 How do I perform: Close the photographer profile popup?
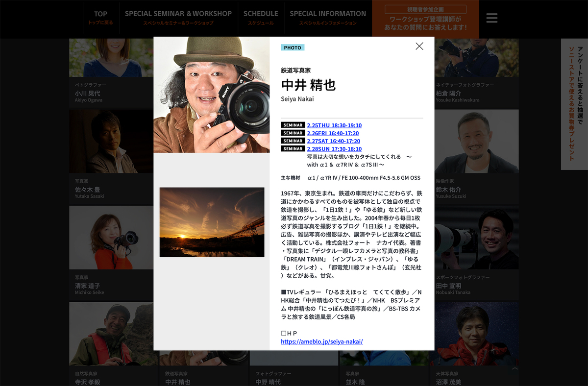click(419, 46)
